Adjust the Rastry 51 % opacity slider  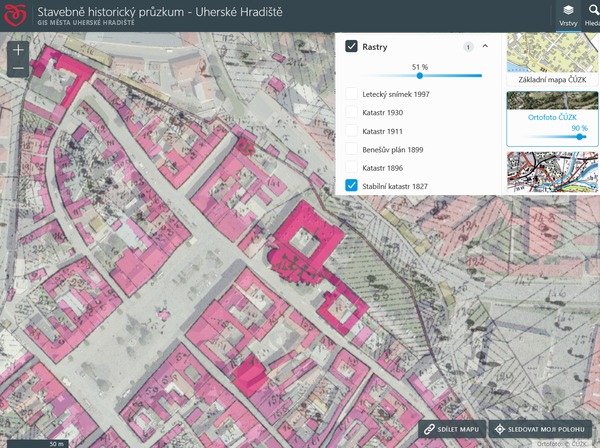pyautogui.click(x=420, y=76)
